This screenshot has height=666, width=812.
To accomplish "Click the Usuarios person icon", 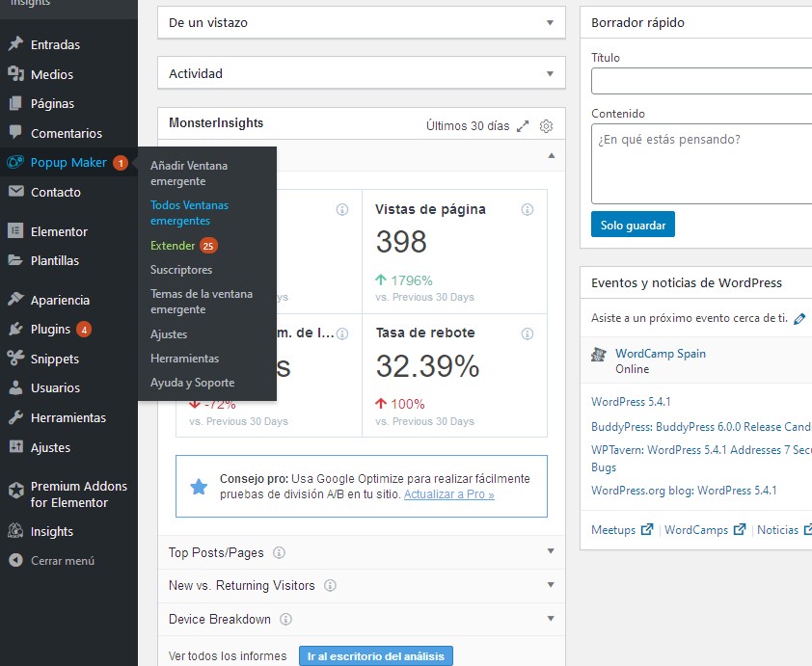I will (x=16, y=387).
